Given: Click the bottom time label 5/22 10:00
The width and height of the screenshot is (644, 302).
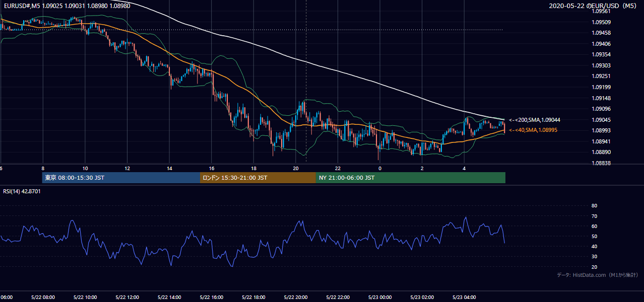Looking at the screenshot, I should pos(85,297).
